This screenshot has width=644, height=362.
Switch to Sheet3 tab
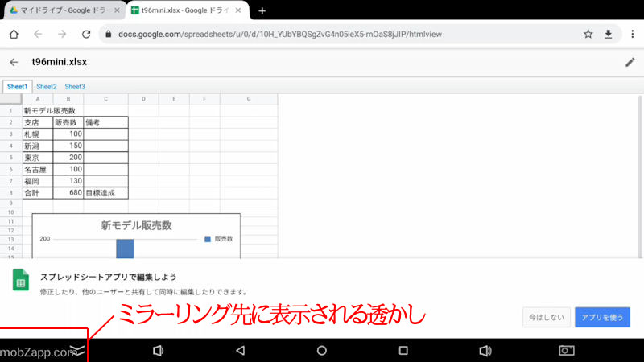click(75, 86)
